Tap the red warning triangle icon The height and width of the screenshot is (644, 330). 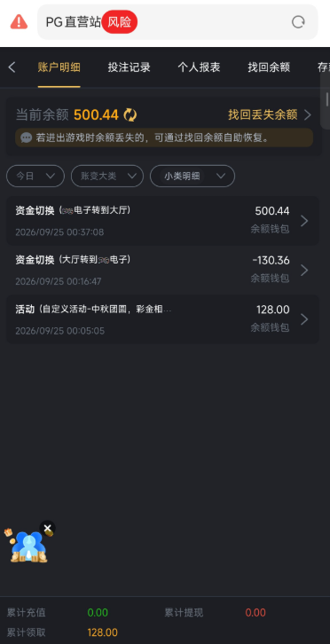tap(19, 22)
